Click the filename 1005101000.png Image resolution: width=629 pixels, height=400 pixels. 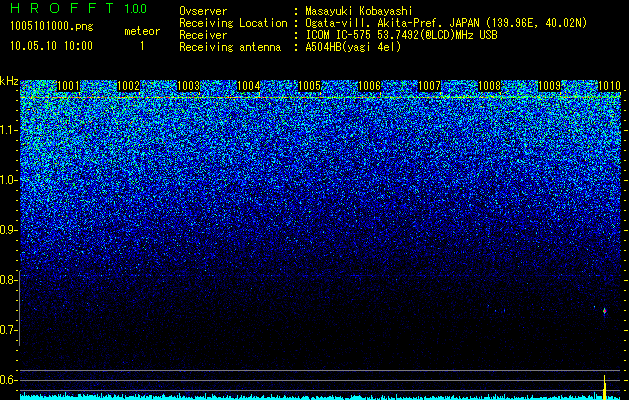click(x=52, y=26)
